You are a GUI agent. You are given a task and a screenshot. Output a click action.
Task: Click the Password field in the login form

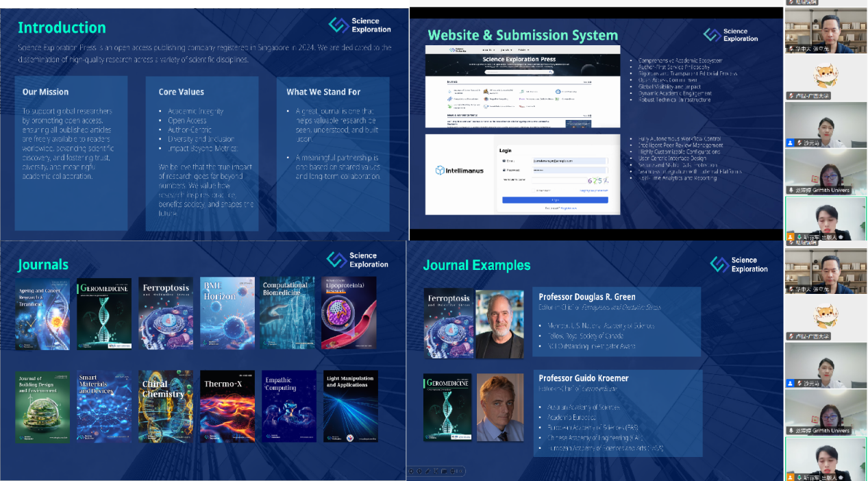click(x=570, y=171)
